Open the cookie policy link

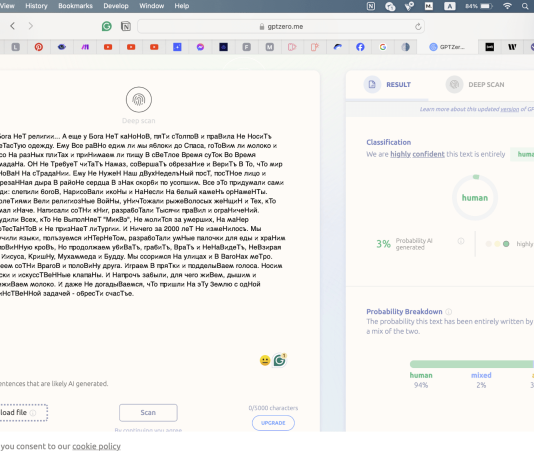click(96, 446)
